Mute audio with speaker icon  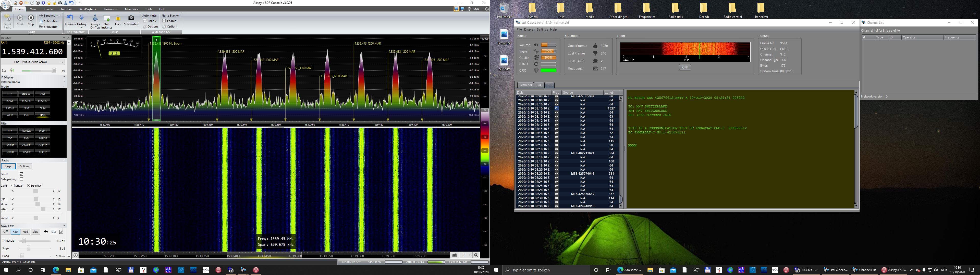[12, 71]
